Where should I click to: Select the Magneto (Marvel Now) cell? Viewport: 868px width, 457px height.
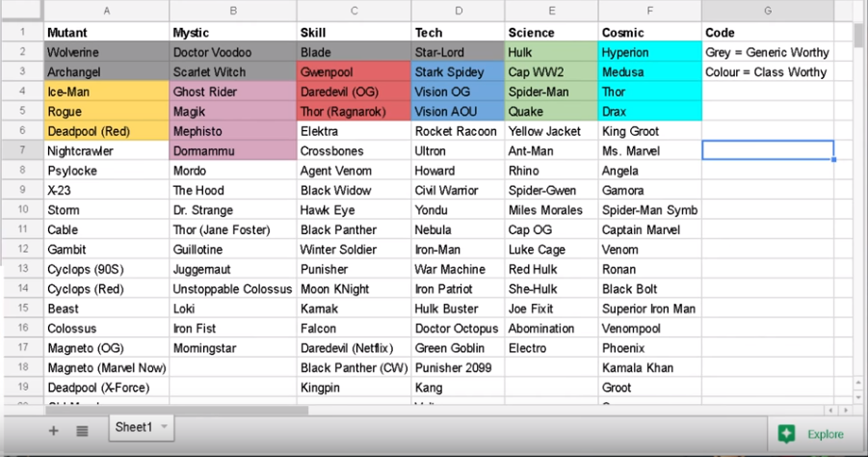tap(107, 367)
